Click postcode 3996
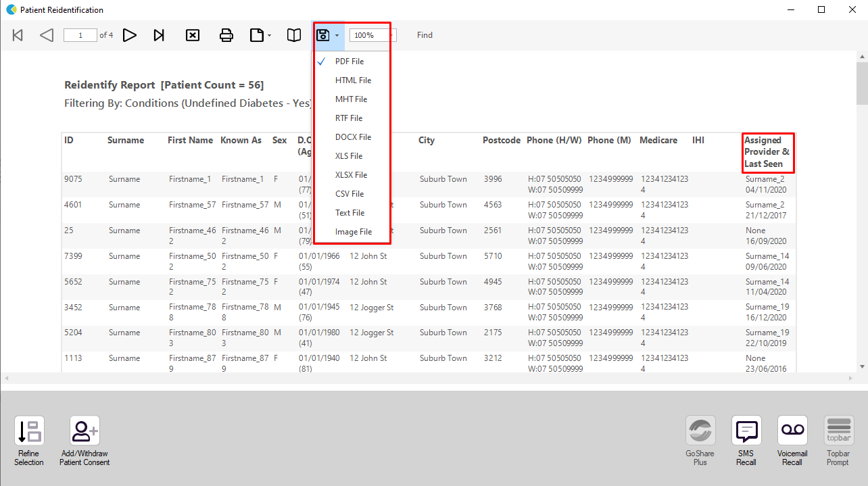The image size is (868, 486). tap(493, 179)
